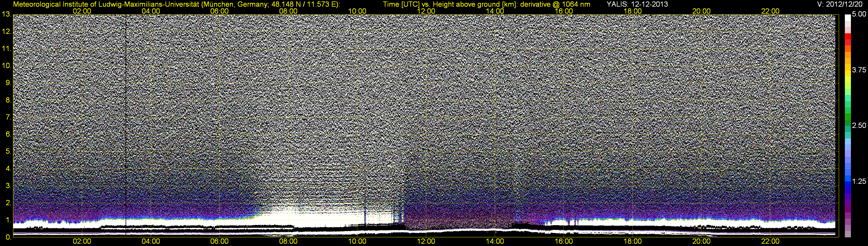This screenshot has width=868, height=246.
Task: Click the '3.' height axis label
Action: click(x=8, y=186)
